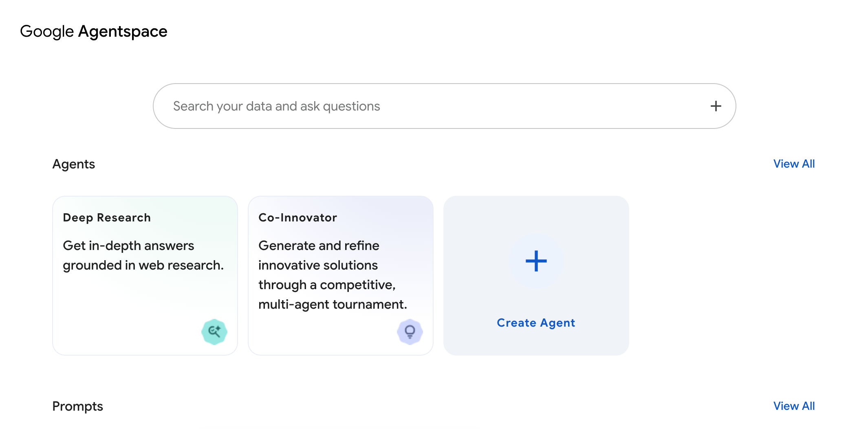Click the plus icon to create a new agent
Viewport: 868px width, 429px height.
click(x=536, y=261)
